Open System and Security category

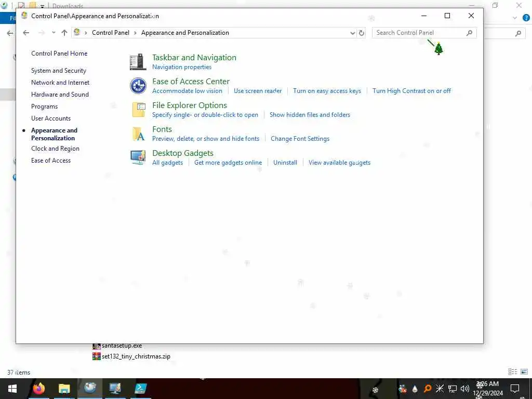[59, 71]
